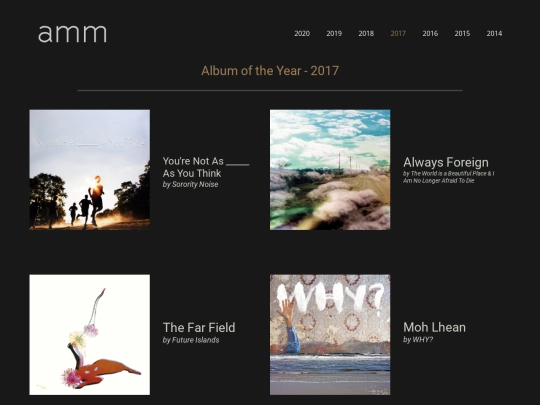
Task: Open the Moh Lhean title link
Action: point(434,327)
